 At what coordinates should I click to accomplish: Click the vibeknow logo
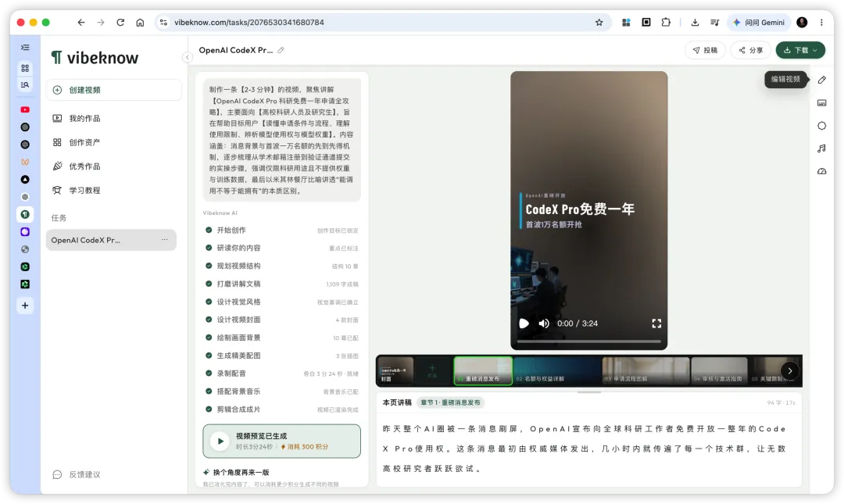click(95, 58)
